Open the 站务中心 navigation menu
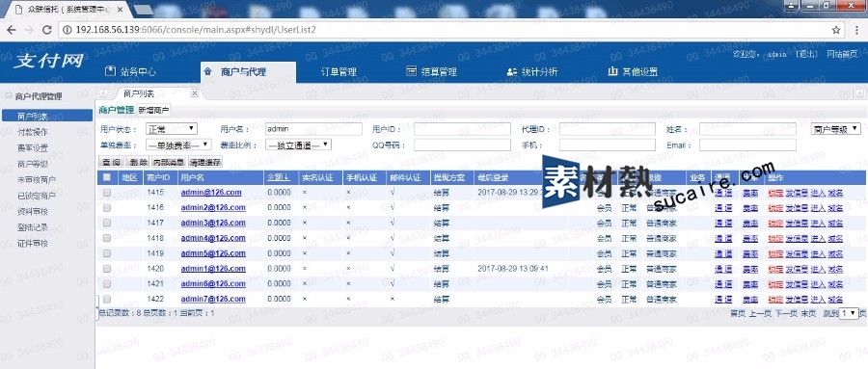 (130, 71)
